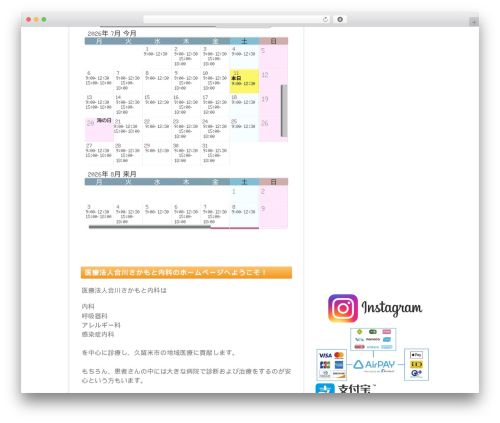Click the 2026年 7月 今月 calendar title
Viewport: 500px width, 423px height.
[112, 33]
